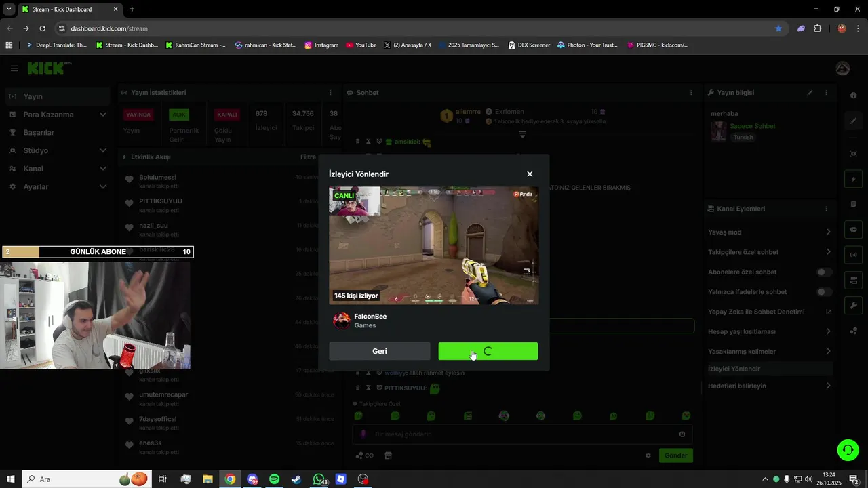Viewport: 868px width, 488px height.
Task: Open Chrome extensions puzzle icon
Action: tap(817, 28)
